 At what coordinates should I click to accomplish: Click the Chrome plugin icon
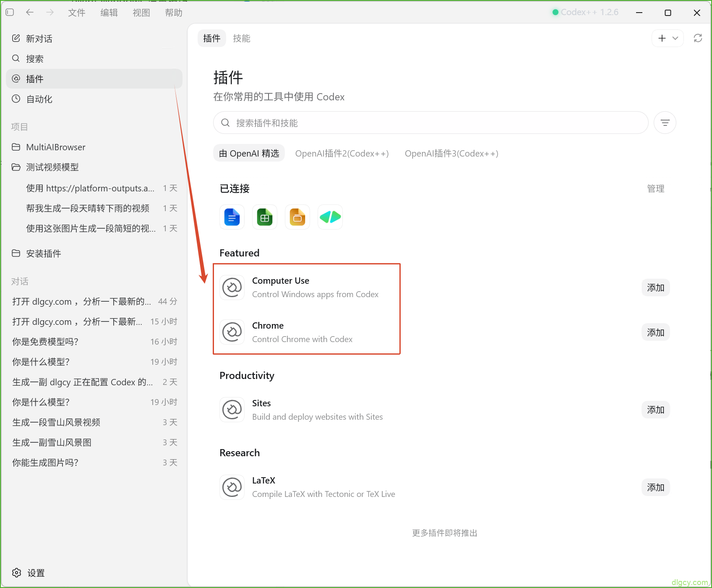coord(232,332)
